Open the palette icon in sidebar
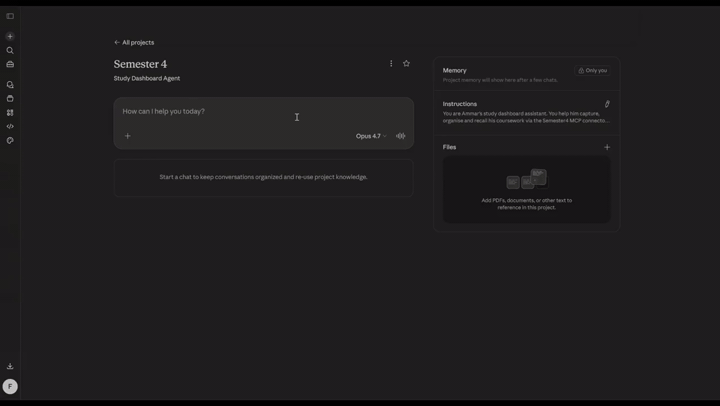 (10, 141)
